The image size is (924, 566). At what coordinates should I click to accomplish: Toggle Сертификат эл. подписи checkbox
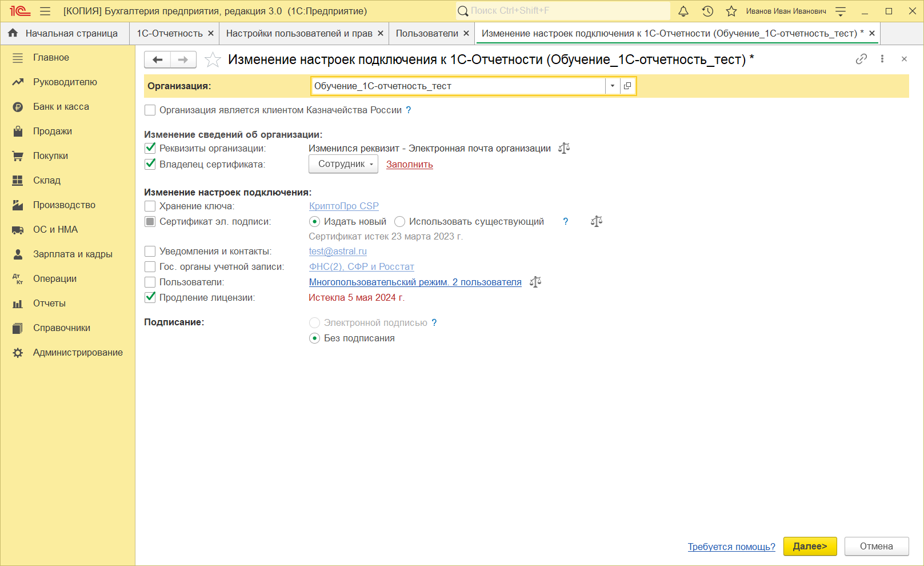[x=150, y=221]
